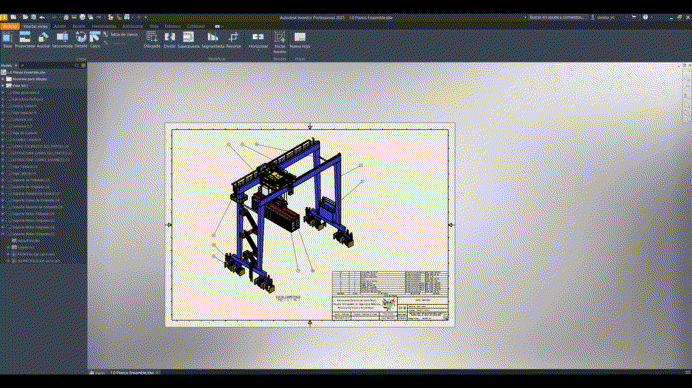Screen dimensions: 692x388
Task: Expand the Hoja sheet node in browser
Action: [x=3, y=86]
